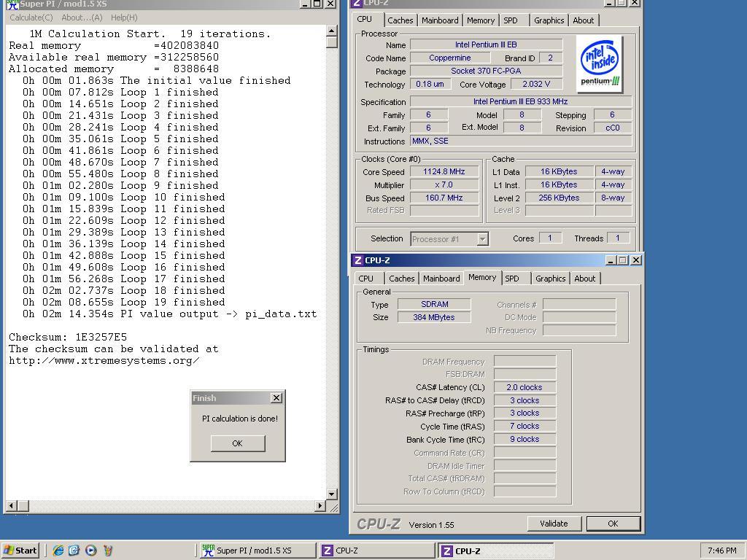This screenshot has height=560, width=747.
Task: Click the Core Voltage value 2.032 V
Action: tap(536, 84)
